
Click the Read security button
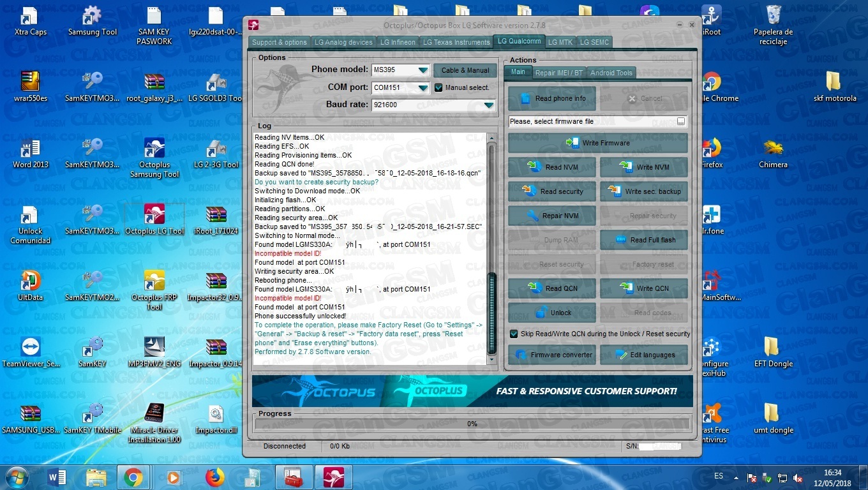[552, 191]
